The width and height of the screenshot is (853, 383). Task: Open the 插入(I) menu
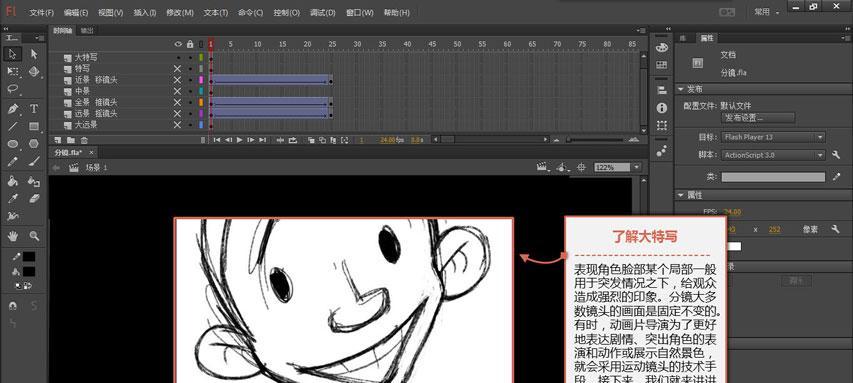pyautogui.click(x=145, y=13)
